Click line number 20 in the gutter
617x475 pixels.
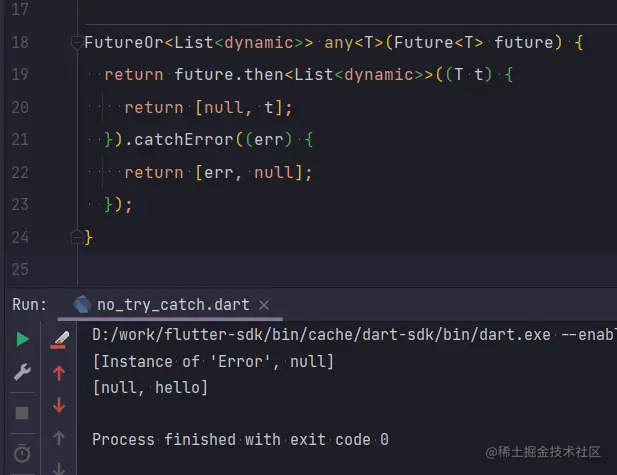[x=19, y=108]
